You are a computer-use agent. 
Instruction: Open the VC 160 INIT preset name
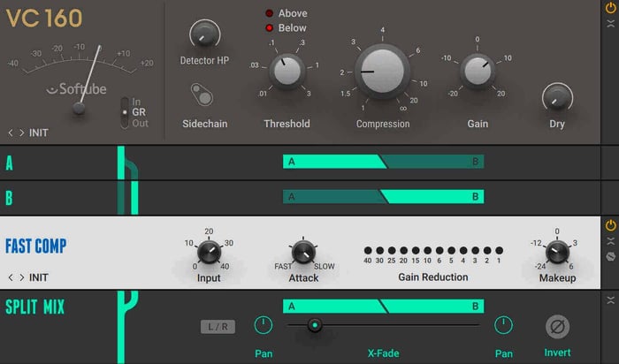pyautogui.click(x=39, y=133)
